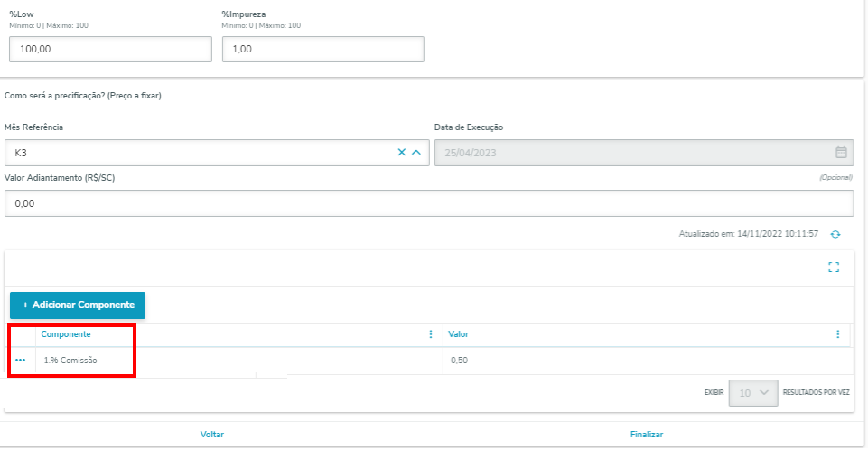This screenshot has width=868, height=450.
Task: Clear the Mês Referência selection X icon
Action: click(402, 152)
